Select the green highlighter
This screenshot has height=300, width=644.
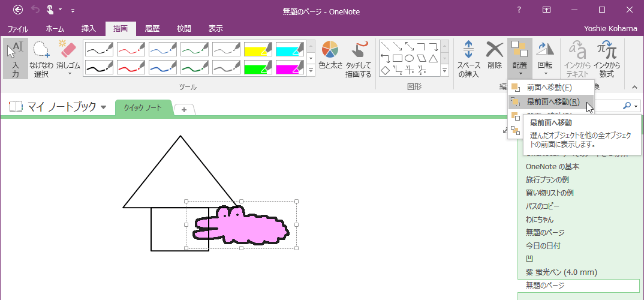pyautogui.click(x=258, y=67)
